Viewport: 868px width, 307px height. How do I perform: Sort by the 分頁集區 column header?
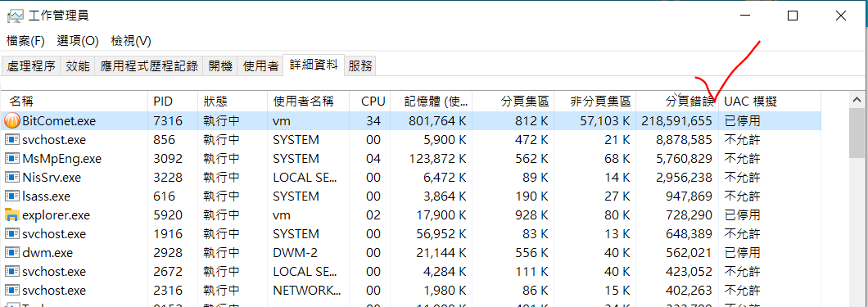pyautogui.click(x=513, y=102)
